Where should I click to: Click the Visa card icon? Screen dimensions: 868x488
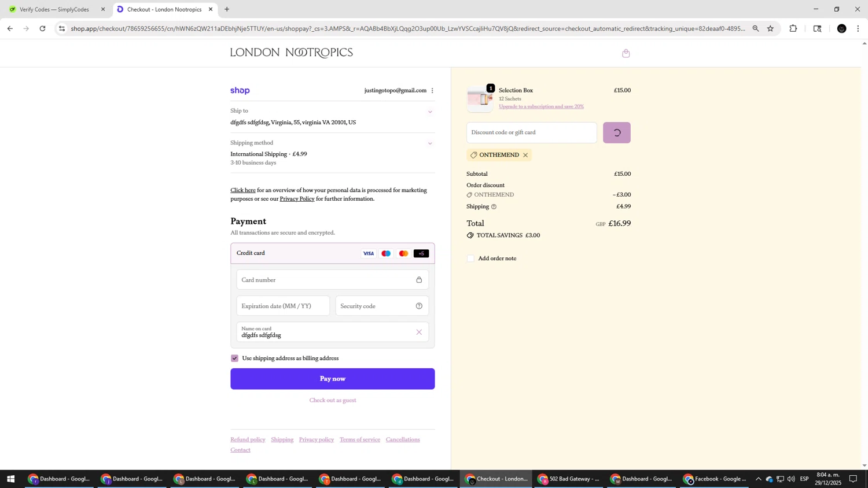coord(368,253)
